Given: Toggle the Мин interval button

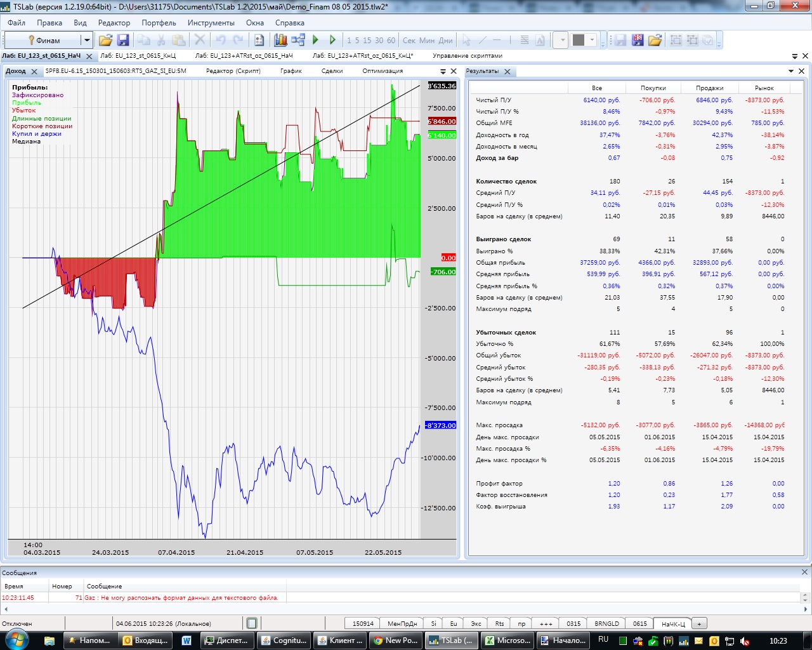Looking at the screenshot, I should click(427, 40).
